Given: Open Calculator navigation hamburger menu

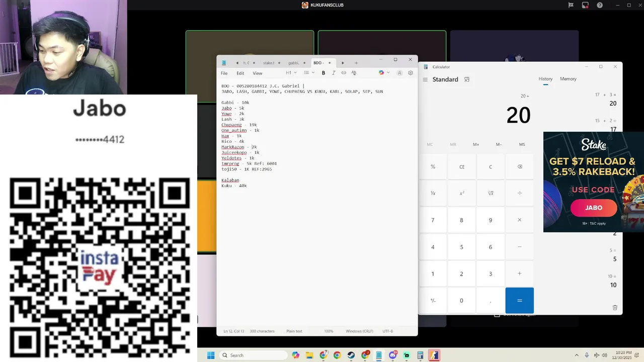Looking at the screenshot, I should pos(425,79).
